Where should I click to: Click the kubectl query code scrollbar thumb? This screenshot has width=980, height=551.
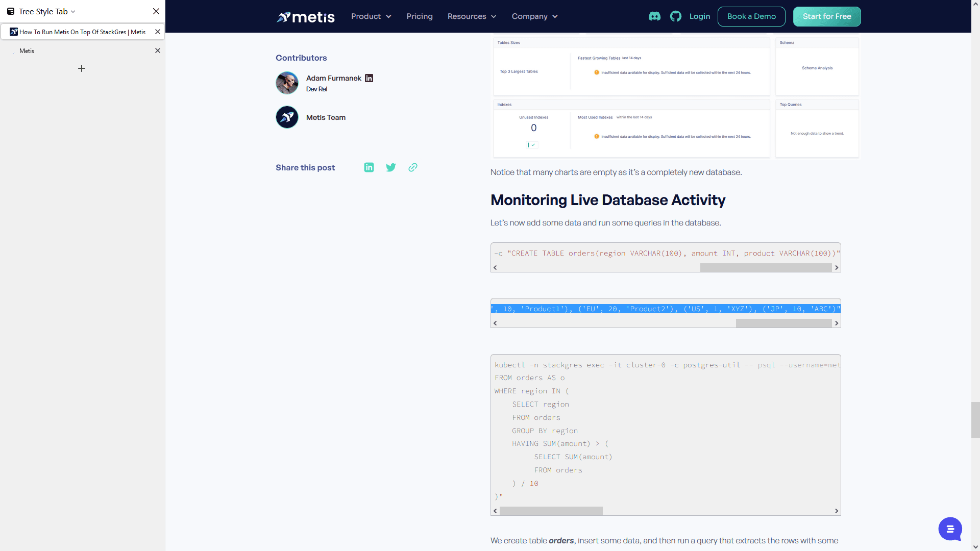pos(551,511)
